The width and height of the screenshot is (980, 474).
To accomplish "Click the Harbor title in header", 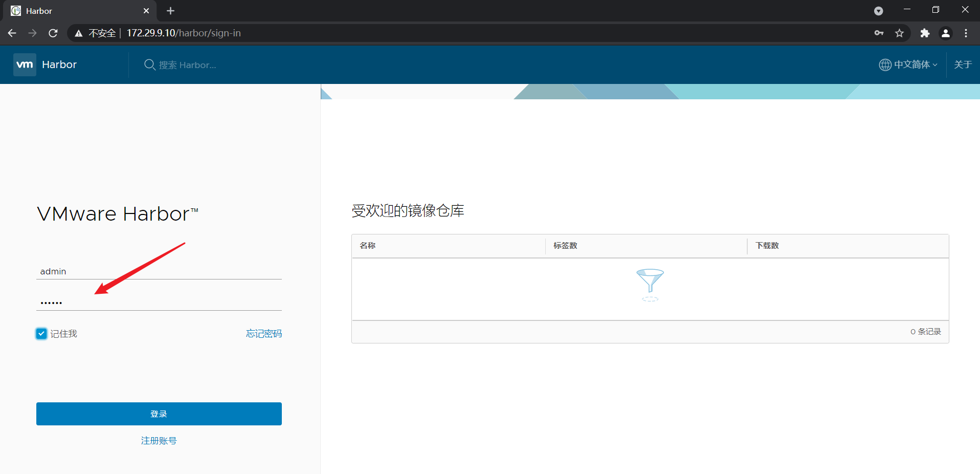I will click(59, 64).
